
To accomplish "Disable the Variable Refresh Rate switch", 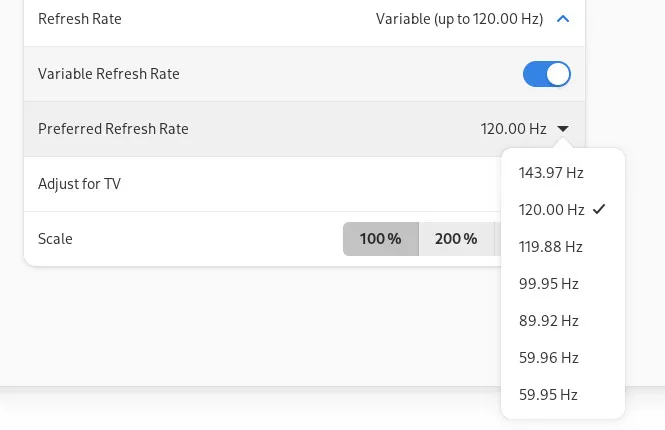I will [546, 74].
